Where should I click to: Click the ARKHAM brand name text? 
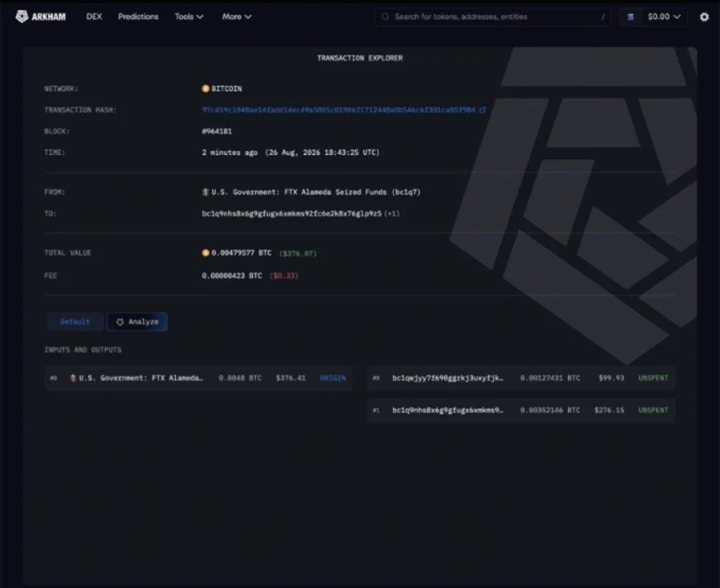pos(49,17)
